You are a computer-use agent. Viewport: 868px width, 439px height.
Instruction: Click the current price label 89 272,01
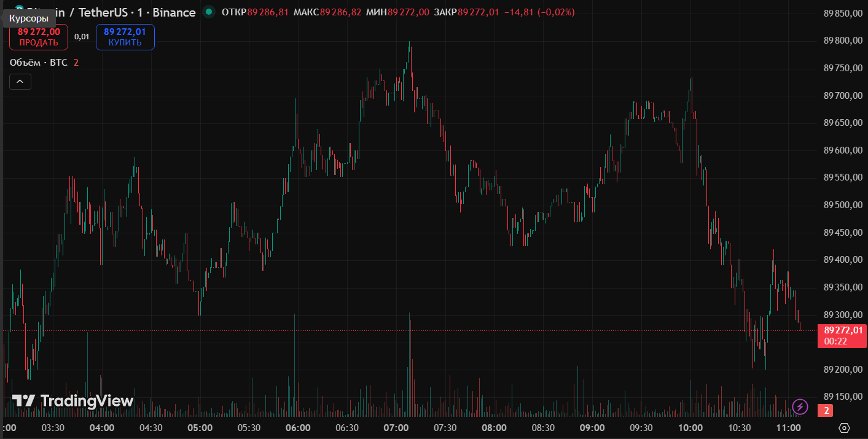point(843,330)
